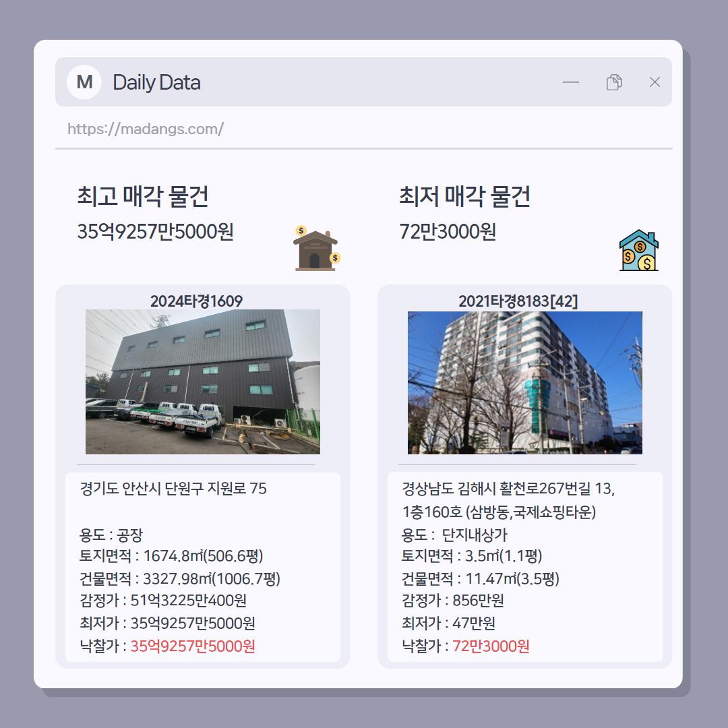Select top sale price 35억9257만5000원 under heading
This screenshot has width=728, height=728.
click(155, 231)
